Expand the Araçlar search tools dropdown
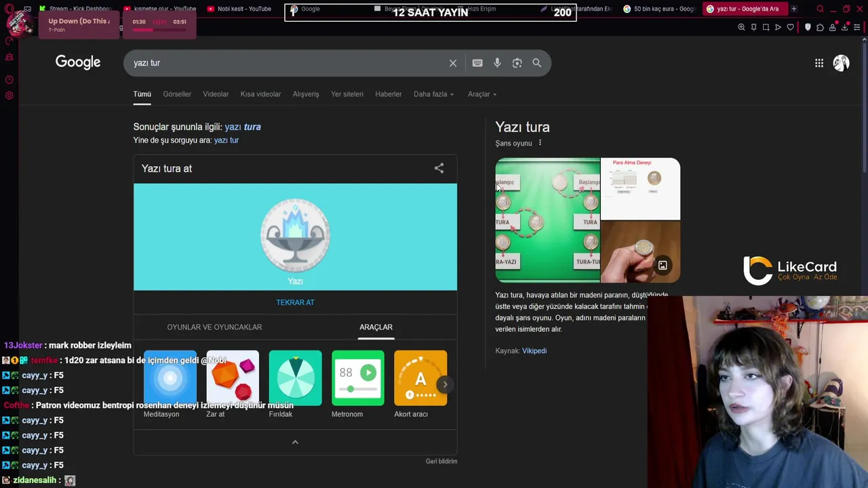The width and height of the screenshot is (868, 488). tap(482, 94)
